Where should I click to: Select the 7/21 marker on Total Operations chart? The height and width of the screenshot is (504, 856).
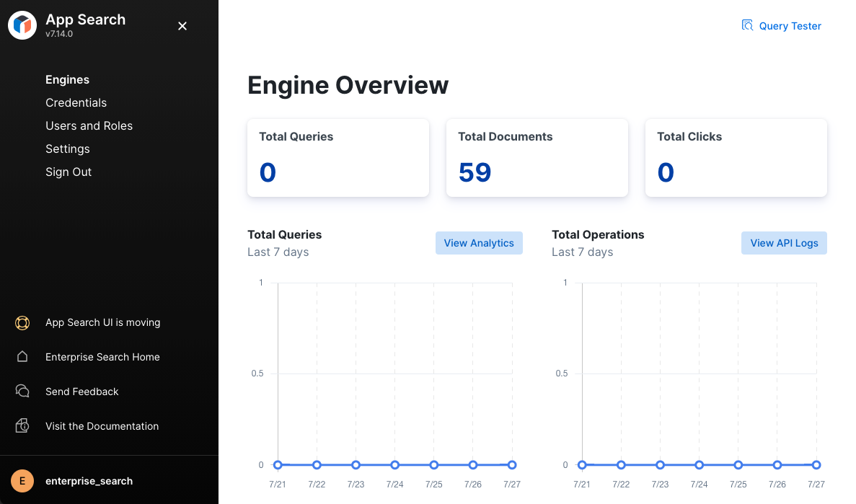coord(581,465)
